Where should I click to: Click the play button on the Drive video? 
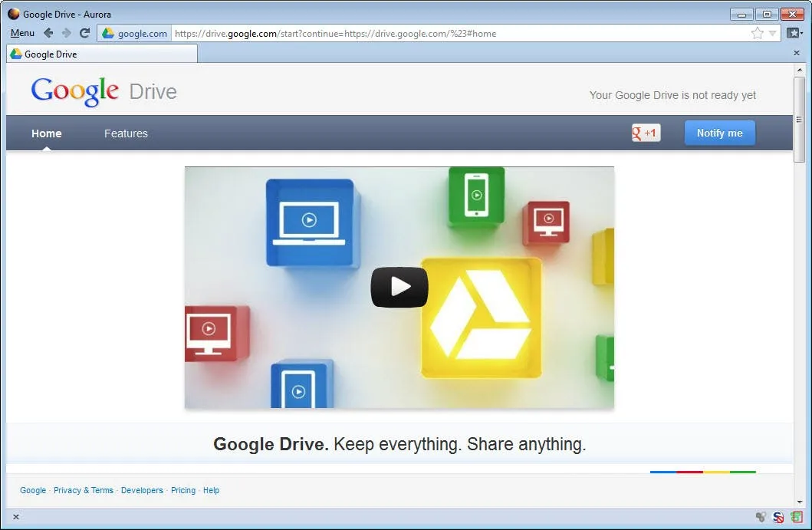point(399,286)
